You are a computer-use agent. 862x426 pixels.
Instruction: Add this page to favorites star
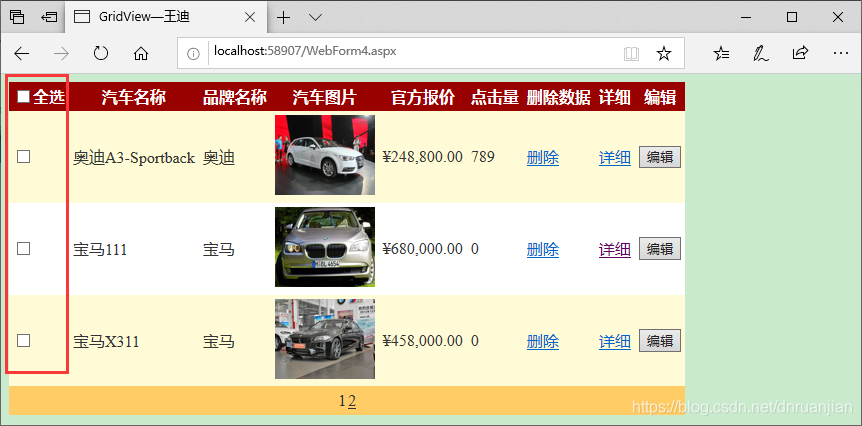pyautogui.click(x=664, y=53)
